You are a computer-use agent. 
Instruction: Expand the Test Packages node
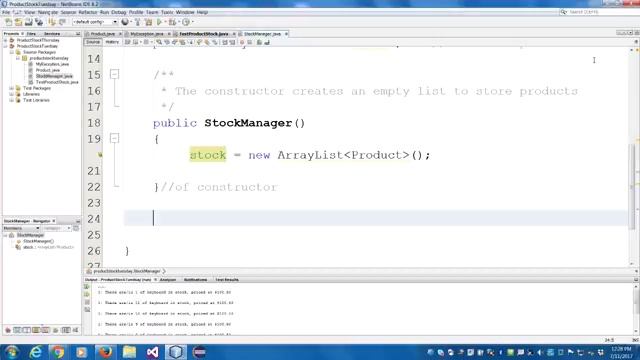(12, 88)
